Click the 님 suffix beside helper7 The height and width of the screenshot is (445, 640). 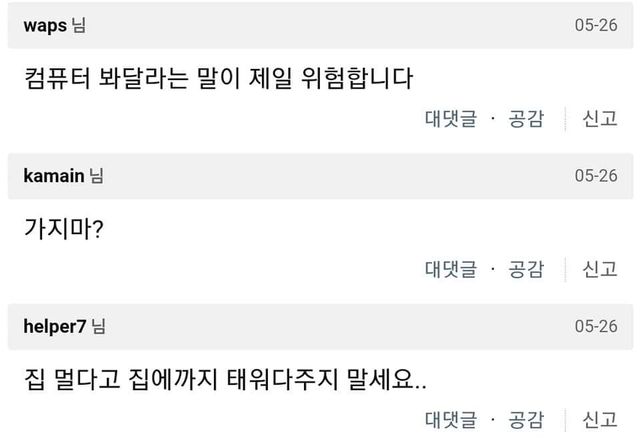point(98,326)
